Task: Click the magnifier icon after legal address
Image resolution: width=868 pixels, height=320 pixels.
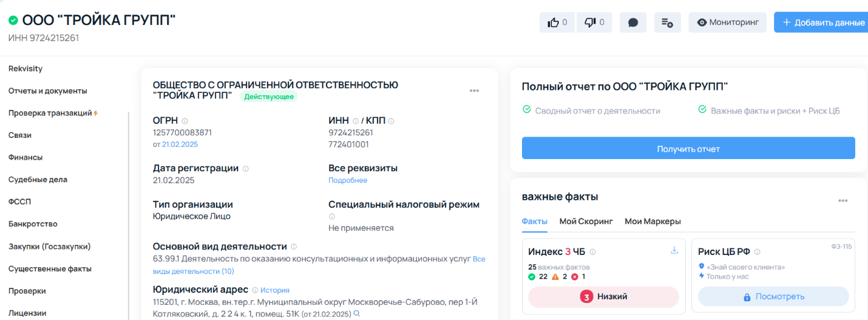Action: [x=357, y=314]
